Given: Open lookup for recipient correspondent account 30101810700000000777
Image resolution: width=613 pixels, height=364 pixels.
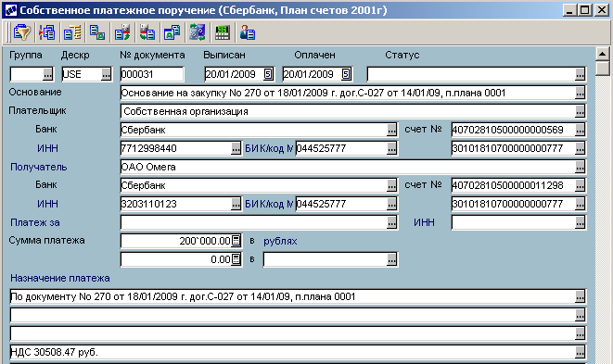Looking at the screenshot, I should pos(581,204).
